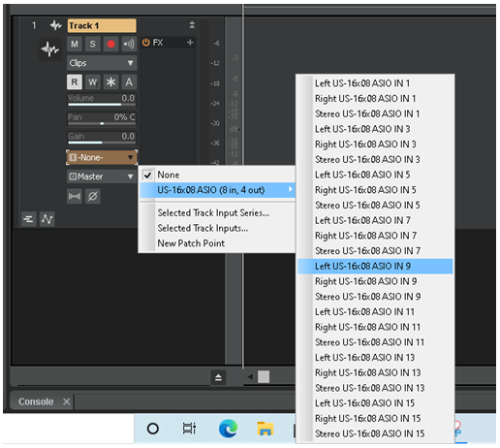Expand US-16x08 ASIO (8 in, 4 out) submenu
The image size is (500, 448).
[217, 190]
